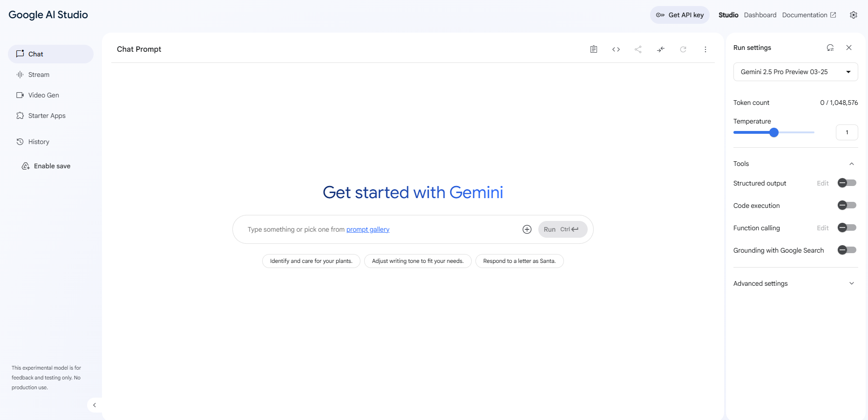868x420 pixels.
Task: Select Chat in the sidebar
Action: tap(51, 54)
